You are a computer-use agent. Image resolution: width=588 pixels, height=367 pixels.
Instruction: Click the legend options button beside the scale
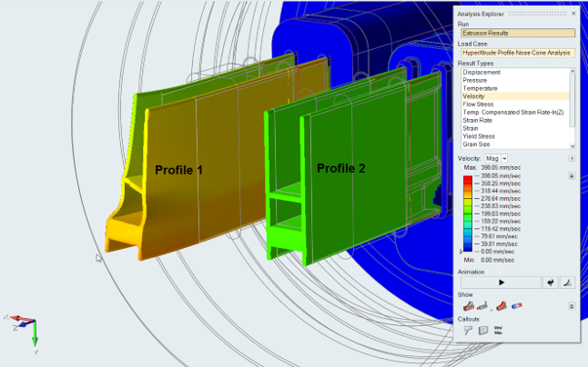(571, 176)
